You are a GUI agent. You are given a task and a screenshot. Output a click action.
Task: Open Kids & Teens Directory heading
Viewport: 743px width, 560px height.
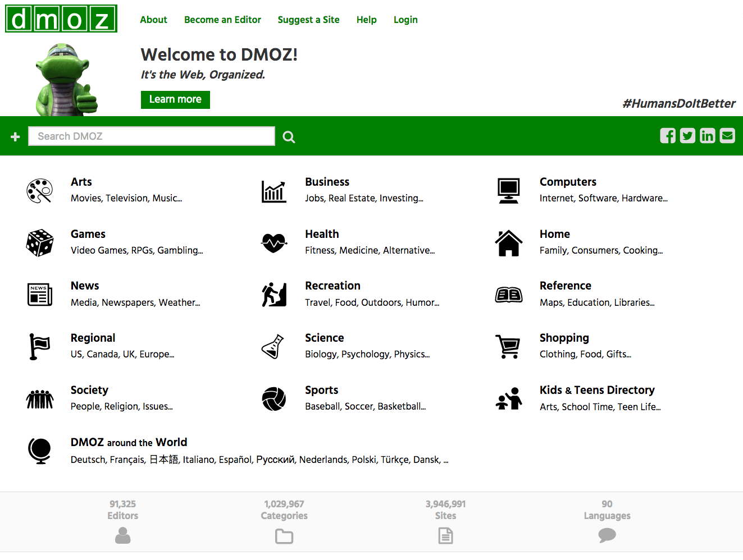pos(597,390)
